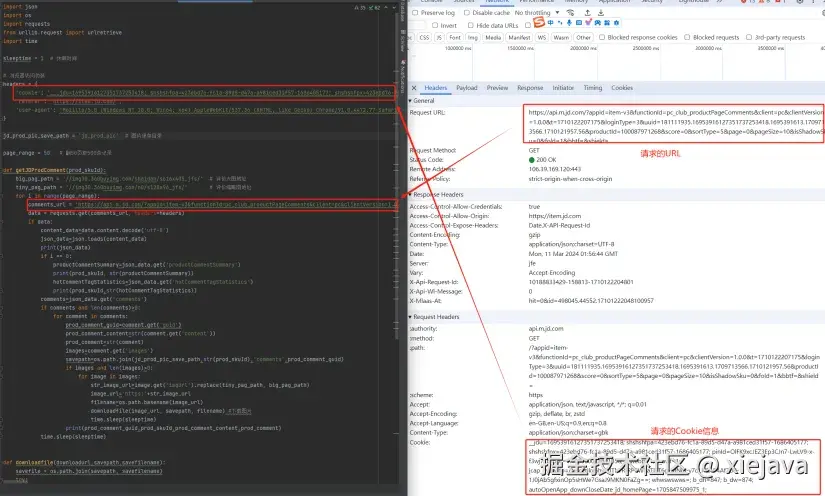Screen dimensions: 825x496
Task: Check the 3rd-party requests checkbox
Action: pyautogui.click(x=749, y=37)
